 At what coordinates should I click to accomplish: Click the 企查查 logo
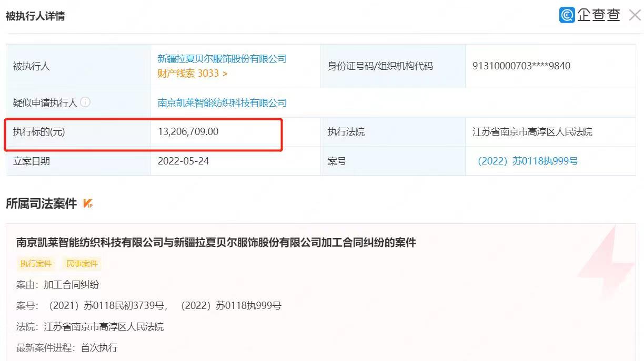[x=590, y=15]
